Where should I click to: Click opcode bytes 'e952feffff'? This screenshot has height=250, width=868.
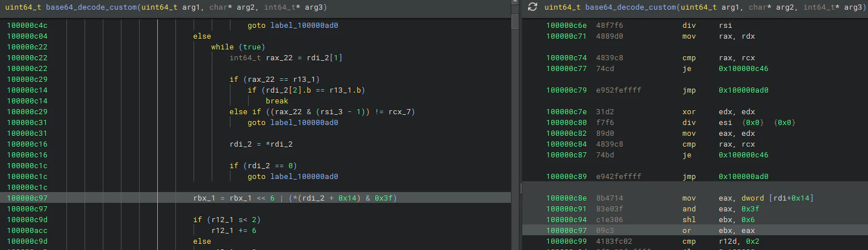tap(619, 90)
